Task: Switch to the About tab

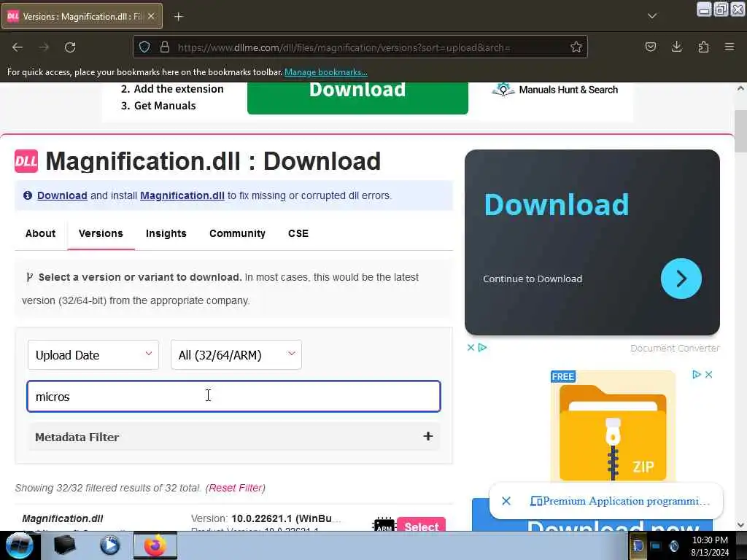Action: click(x=41, y=233)
